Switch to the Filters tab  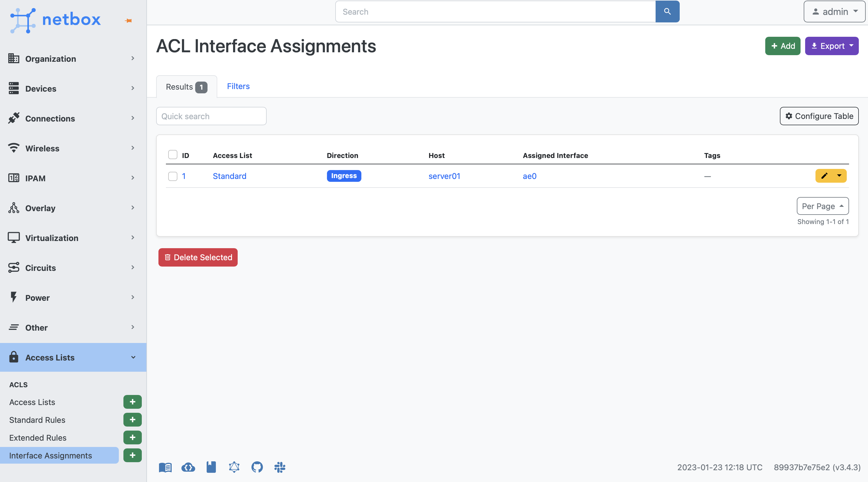238,86
